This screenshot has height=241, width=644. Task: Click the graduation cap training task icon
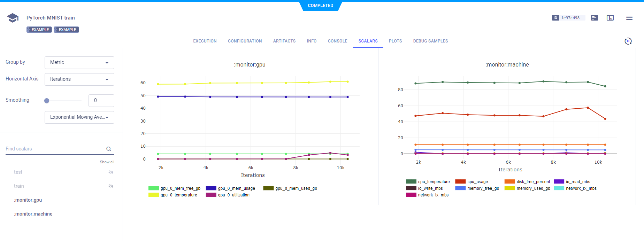click(x=13, y=18)
